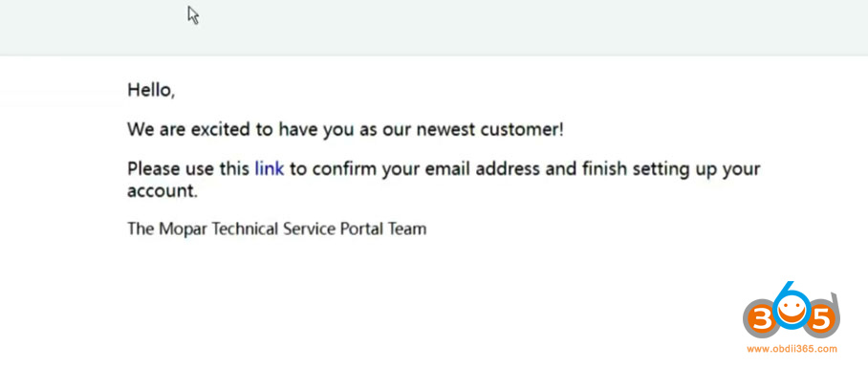
Task: Click the words 'Please use this'
Action: coord(188,169)
